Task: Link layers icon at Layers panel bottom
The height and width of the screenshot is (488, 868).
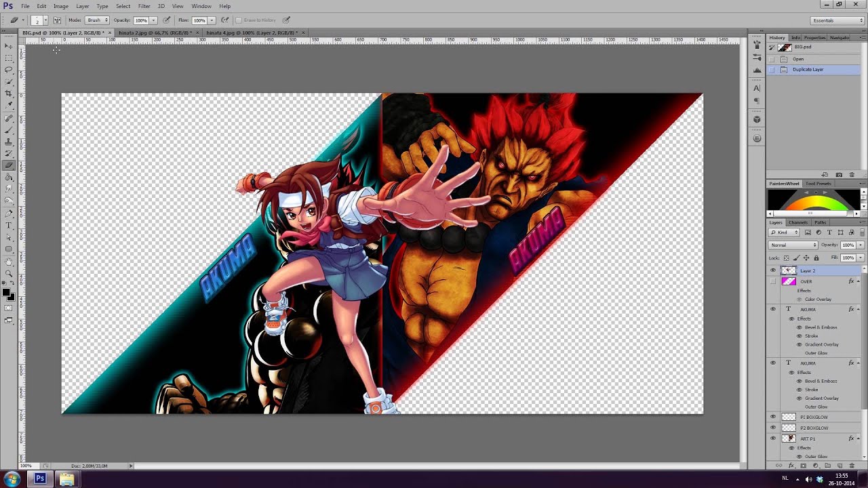Action: point(779,466)
